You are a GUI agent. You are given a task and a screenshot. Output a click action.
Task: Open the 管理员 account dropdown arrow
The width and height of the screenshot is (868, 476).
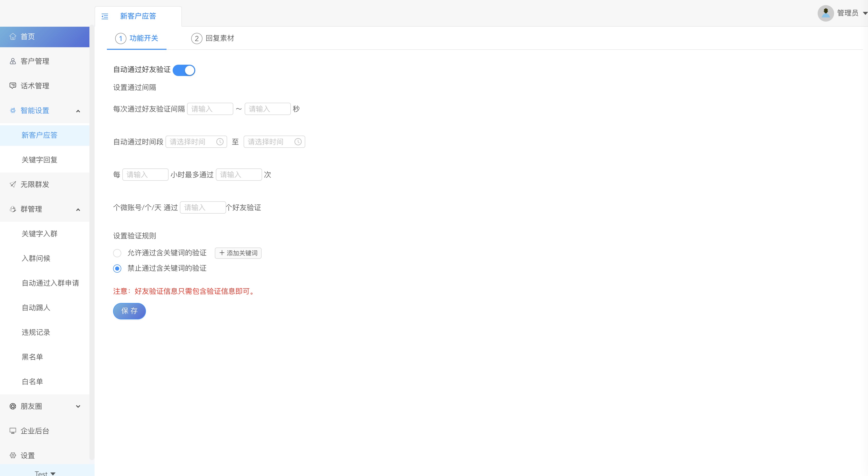click(x=865, y=13)
